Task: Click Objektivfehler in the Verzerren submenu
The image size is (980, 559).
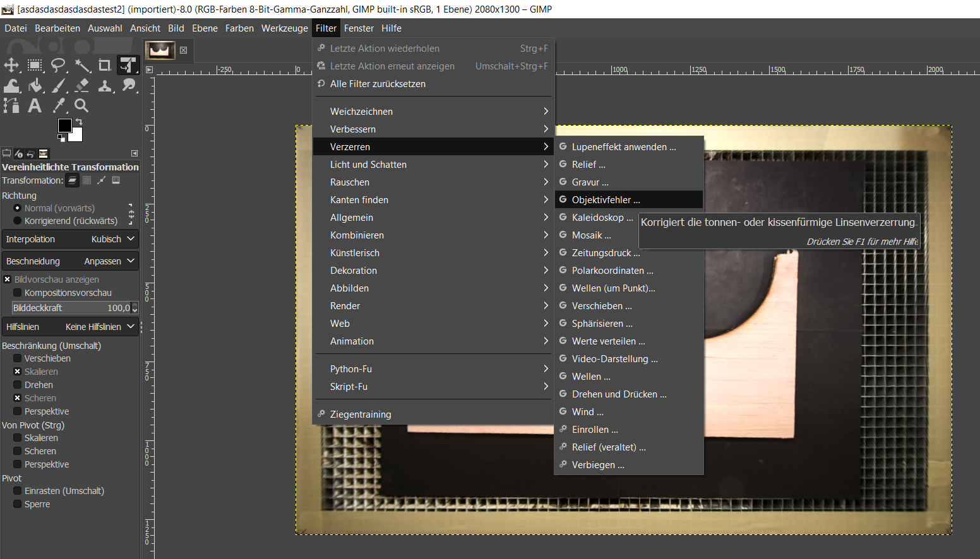Action: [606, 200]
